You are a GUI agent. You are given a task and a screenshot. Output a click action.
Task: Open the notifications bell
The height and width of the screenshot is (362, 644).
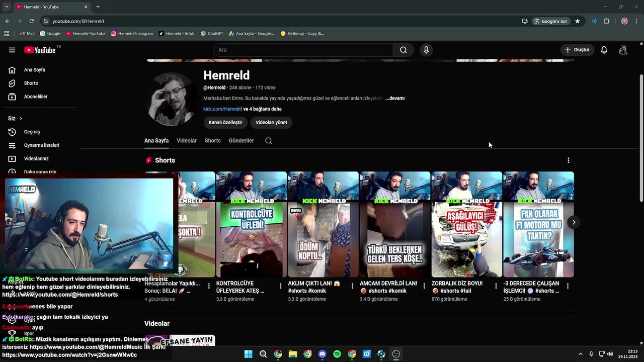(x=604, y=50)
